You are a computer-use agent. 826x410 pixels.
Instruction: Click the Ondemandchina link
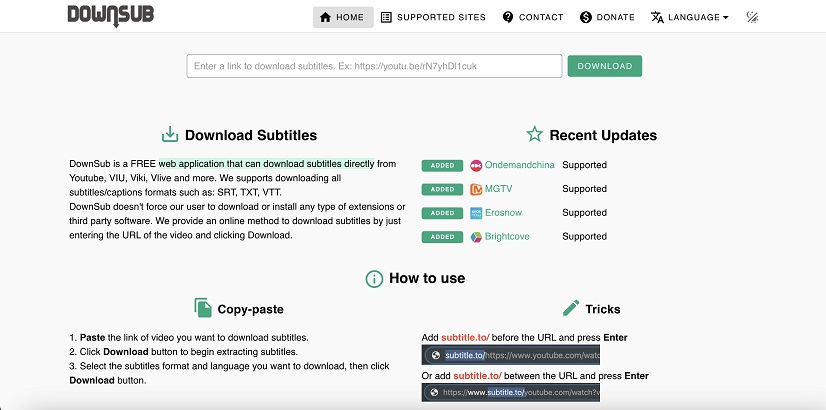tap(519, 165)
